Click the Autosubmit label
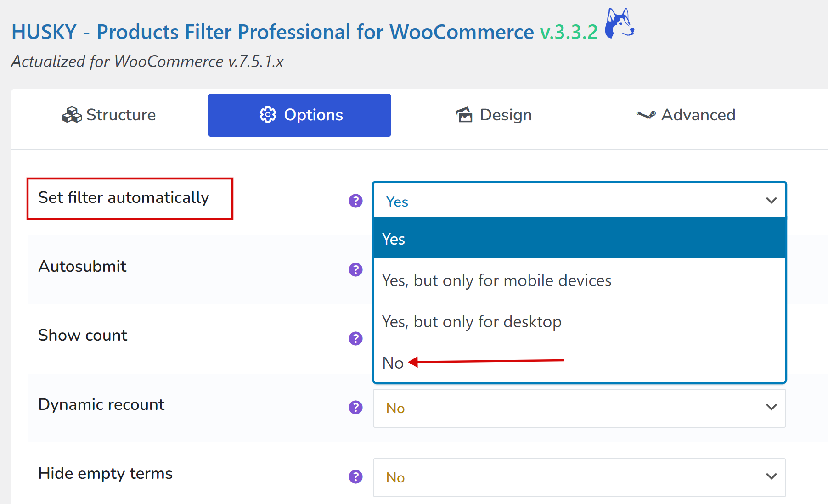This screenshot has width=828, height=504. pos(82,266)
